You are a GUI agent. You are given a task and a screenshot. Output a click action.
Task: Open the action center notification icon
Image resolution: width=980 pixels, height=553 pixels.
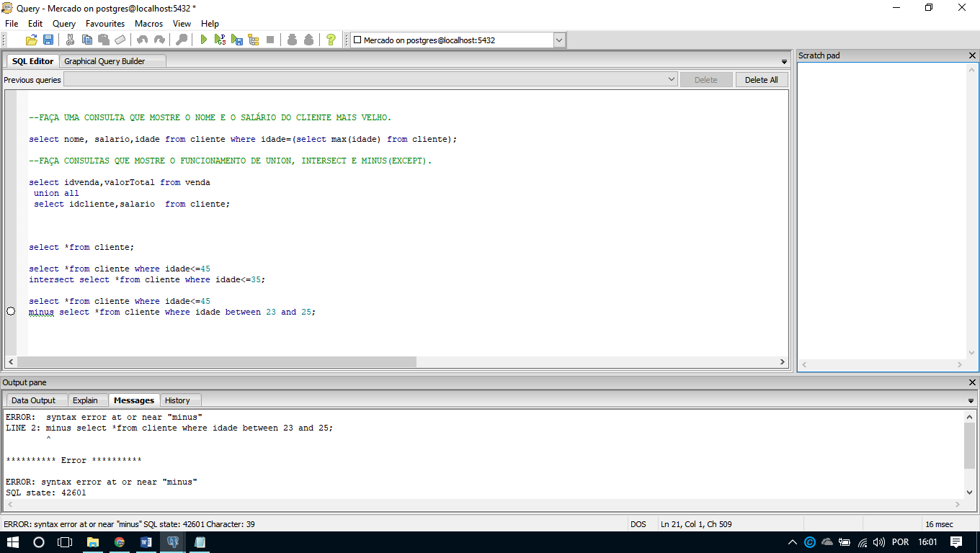click(956, 542)
